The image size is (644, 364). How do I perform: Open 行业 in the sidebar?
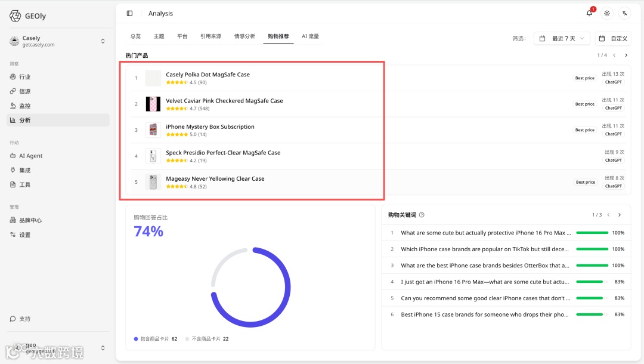tap(58, 77)
